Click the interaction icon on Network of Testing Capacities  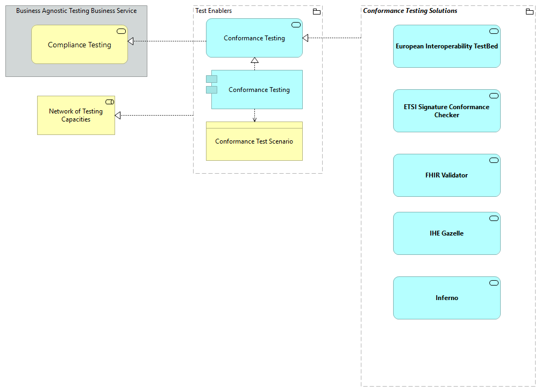coord(110,102)
